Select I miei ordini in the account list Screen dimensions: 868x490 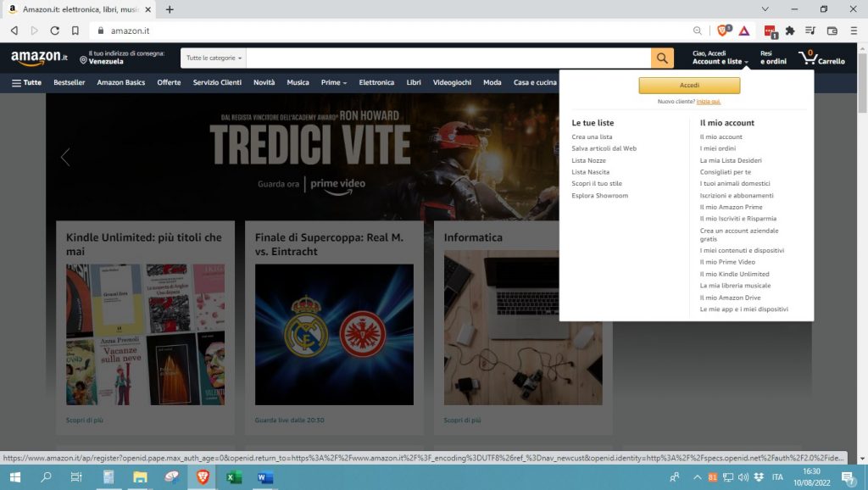click(720, 148)
